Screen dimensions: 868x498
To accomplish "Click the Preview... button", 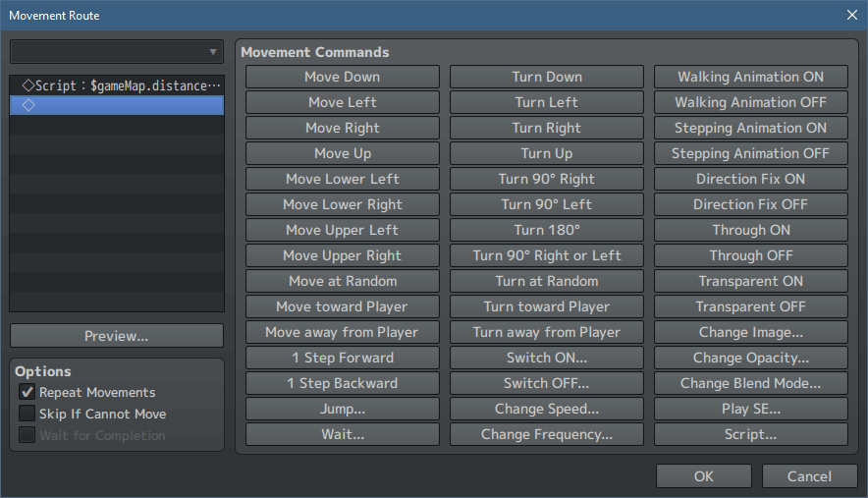I will click(117, 336).
